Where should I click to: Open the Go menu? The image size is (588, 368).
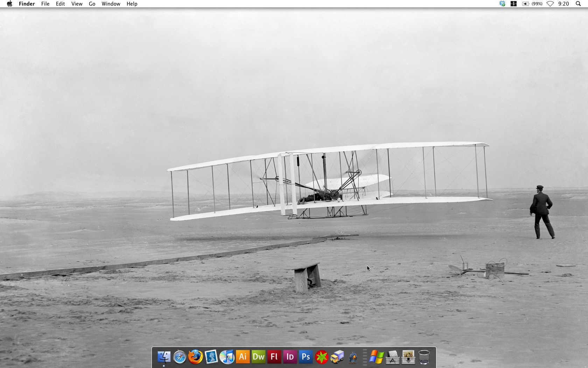(x=92, y=4)
